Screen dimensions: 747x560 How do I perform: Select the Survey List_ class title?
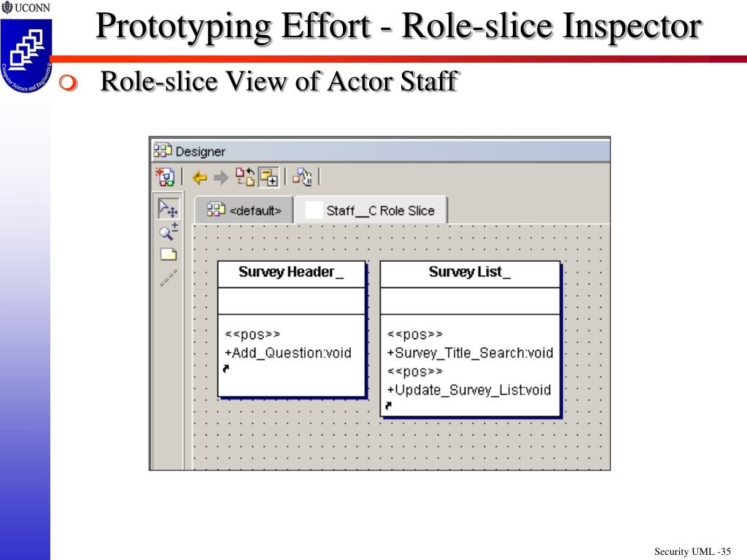(469, 272)
